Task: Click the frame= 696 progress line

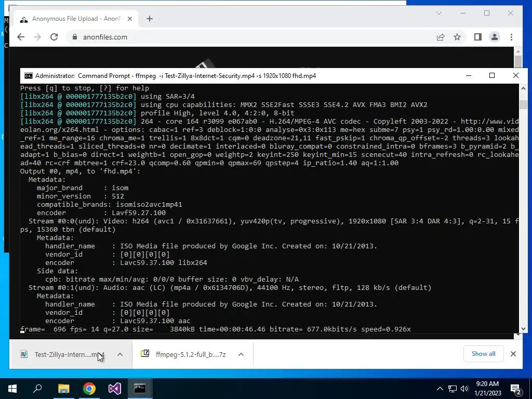Action: (216, 329)
